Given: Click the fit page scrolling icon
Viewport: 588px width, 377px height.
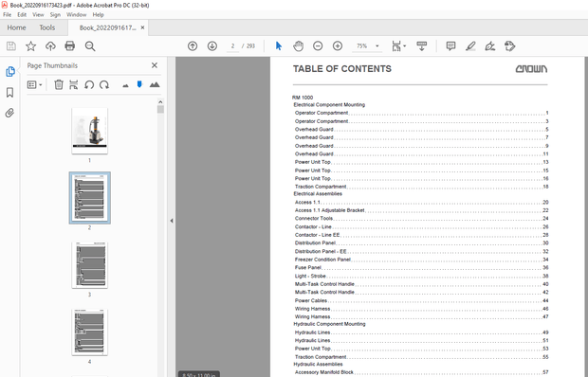Looking at the screenshot, I should point(396,46).
